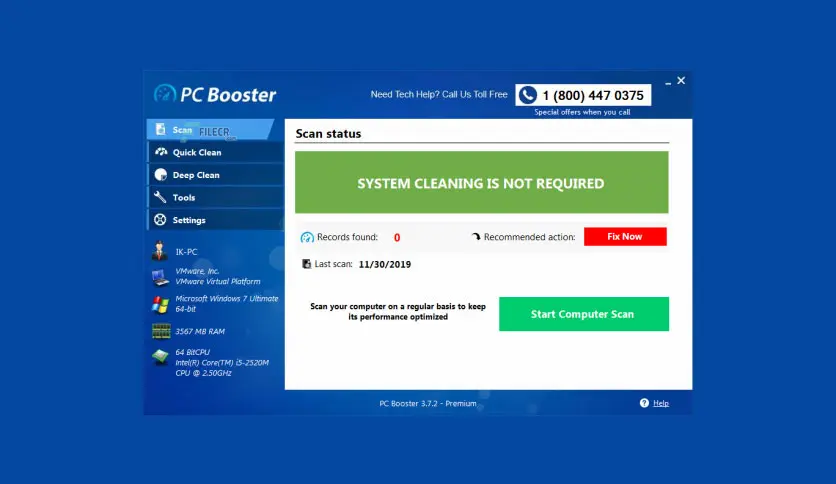This screenshot has width=836, height=484.
Task: Open the Settings section
Action: (x=215, y=220)
